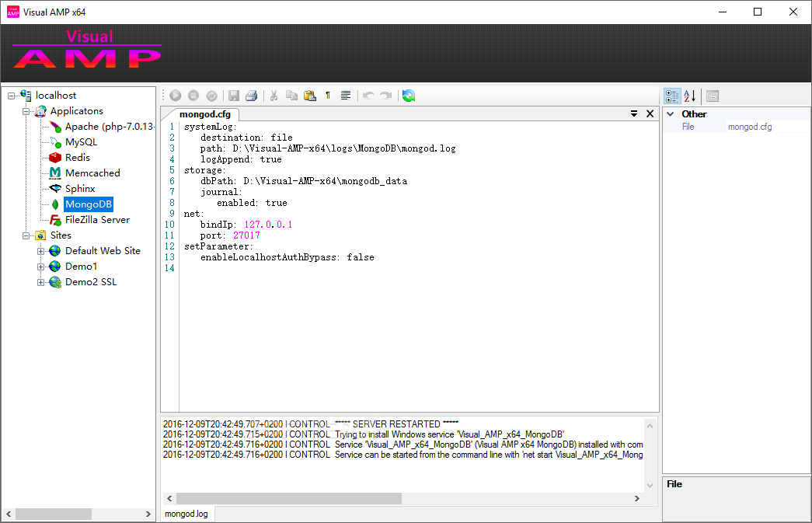Save the file with the floppy icon

point(234,96)
